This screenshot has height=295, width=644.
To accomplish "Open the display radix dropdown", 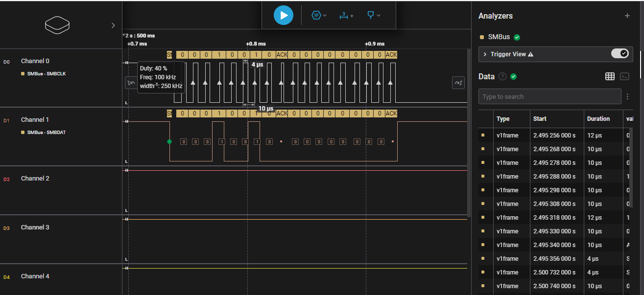I will coord(319,15).
